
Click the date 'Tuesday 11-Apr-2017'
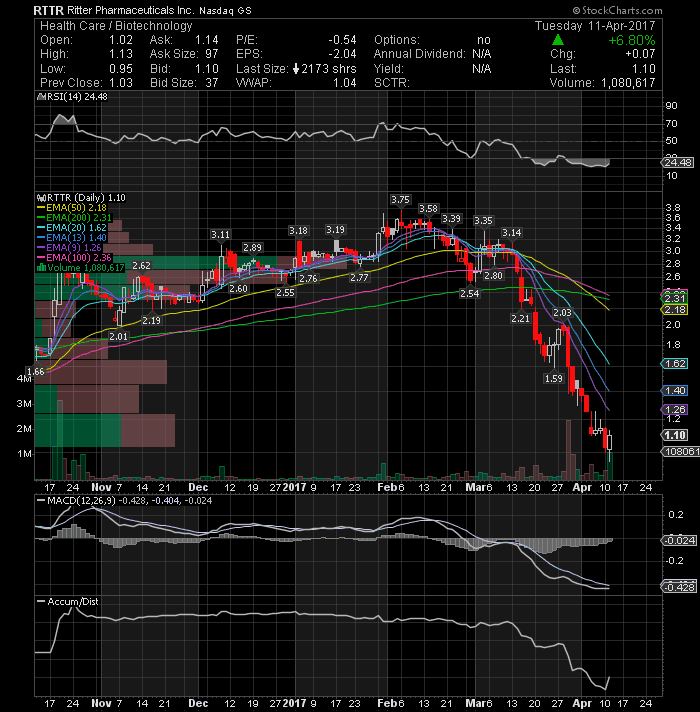595,26
